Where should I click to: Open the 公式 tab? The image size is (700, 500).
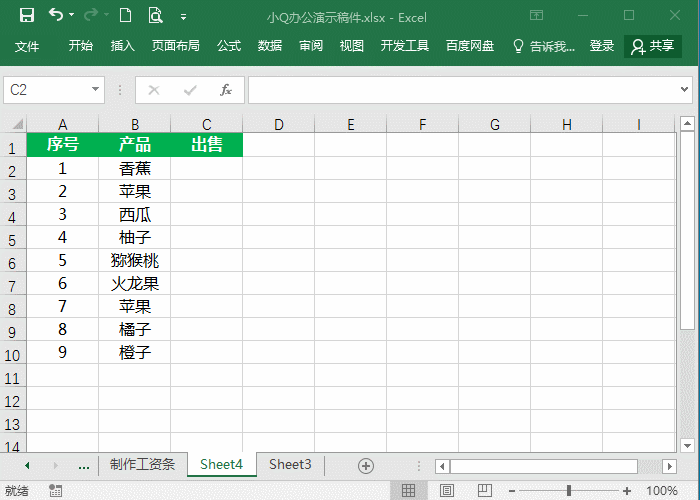[229, 46]
